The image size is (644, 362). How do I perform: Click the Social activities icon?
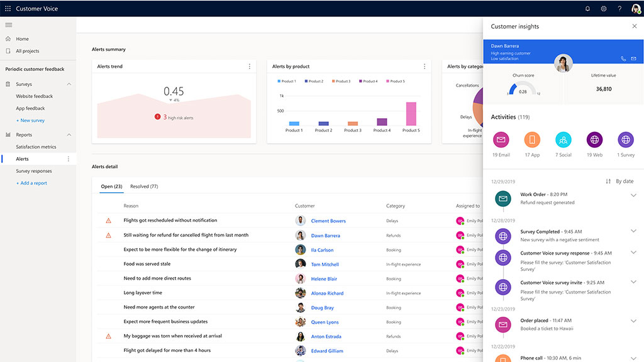point(563,140)
